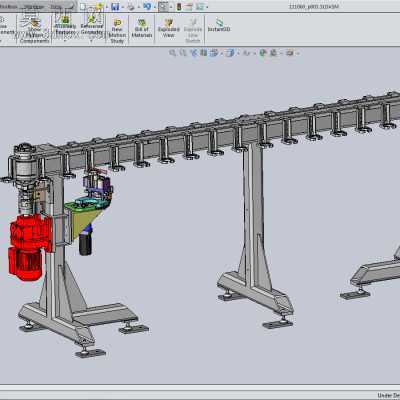Click Edit Appearance sphere icon
This screenshot has height=400, width=400.
coord(263,53)
